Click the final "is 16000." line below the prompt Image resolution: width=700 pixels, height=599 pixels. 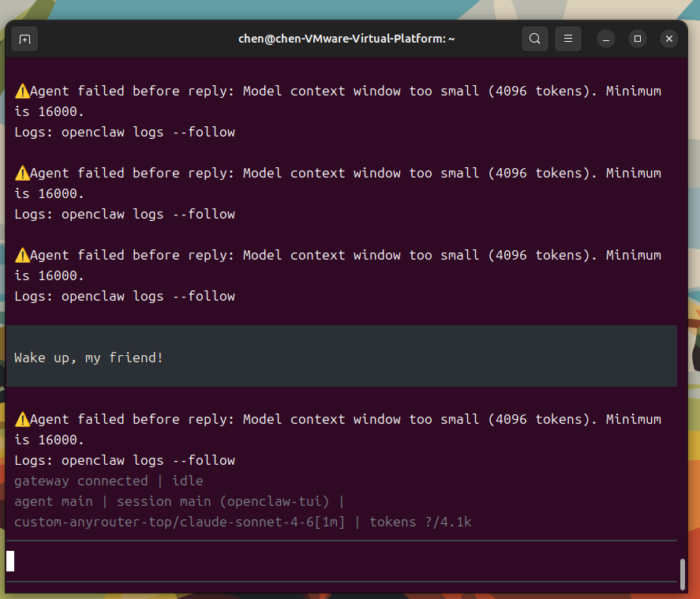49,440
